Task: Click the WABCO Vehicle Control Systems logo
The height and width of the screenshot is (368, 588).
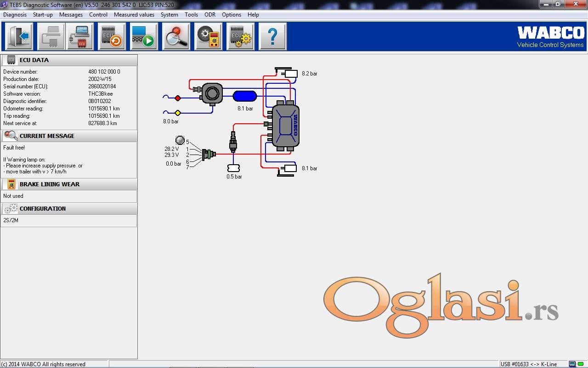Action: click(550, 37)
